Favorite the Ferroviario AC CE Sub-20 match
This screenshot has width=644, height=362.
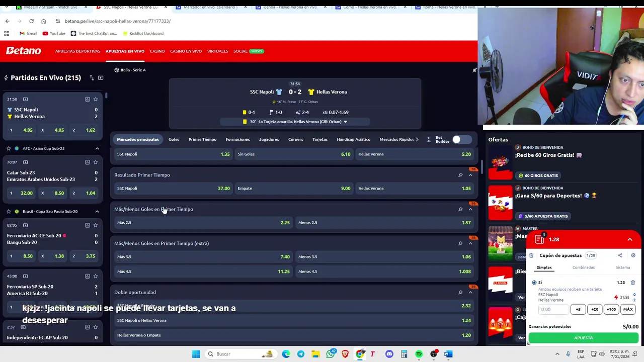point(95,225)
